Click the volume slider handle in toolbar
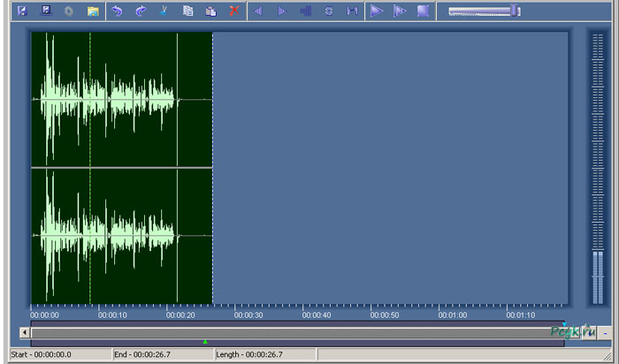619x364 pixels. (517, 11)
